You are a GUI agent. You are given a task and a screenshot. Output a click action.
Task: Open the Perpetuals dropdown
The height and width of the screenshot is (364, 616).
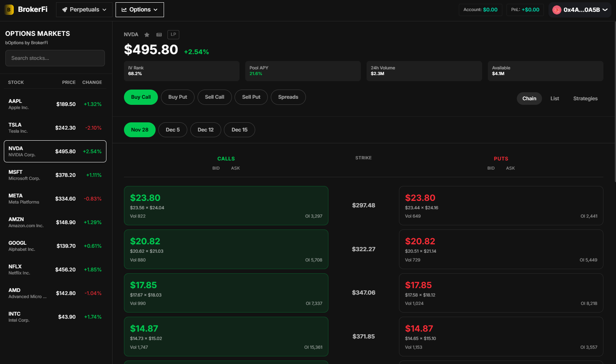coord(84,10)
